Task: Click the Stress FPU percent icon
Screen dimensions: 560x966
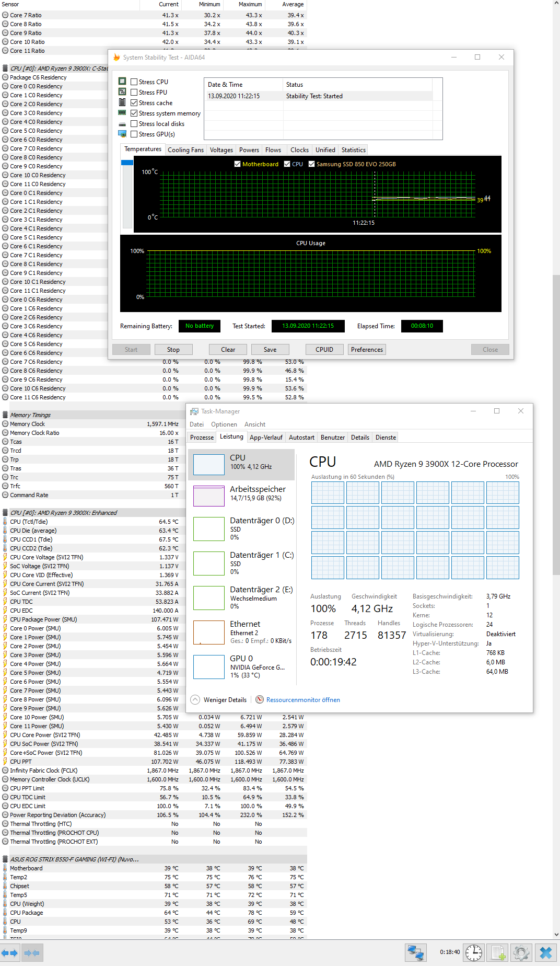Action: click(122, 91)
